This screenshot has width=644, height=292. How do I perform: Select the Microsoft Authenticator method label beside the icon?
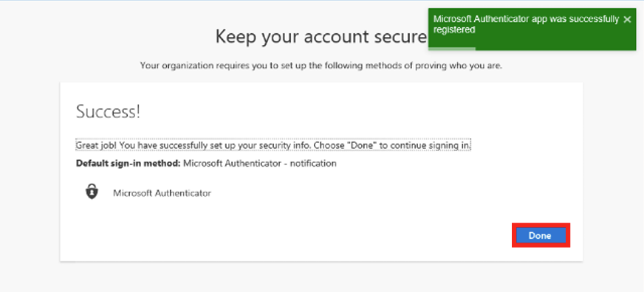[162, 192]
